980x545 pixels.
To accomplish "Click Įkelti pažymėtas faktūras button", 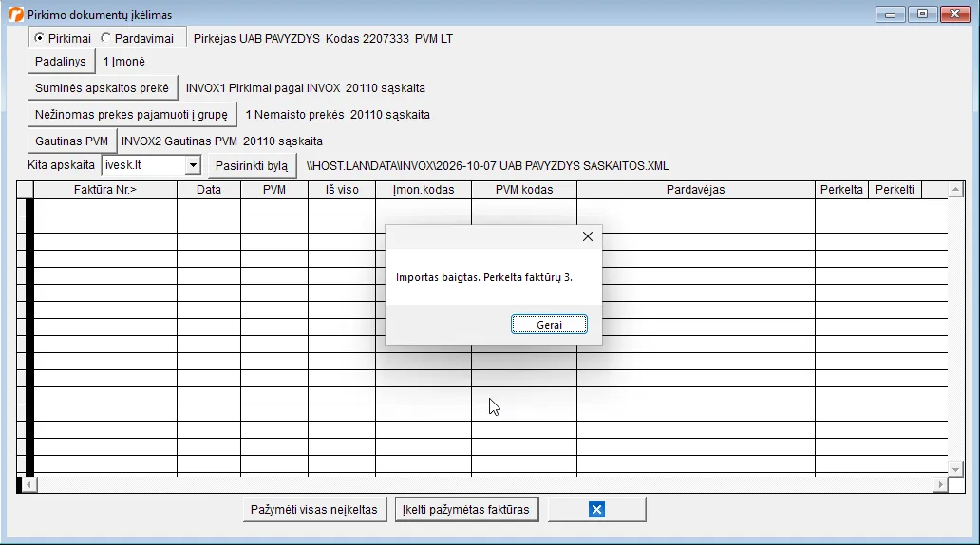I will coord(466,509).
